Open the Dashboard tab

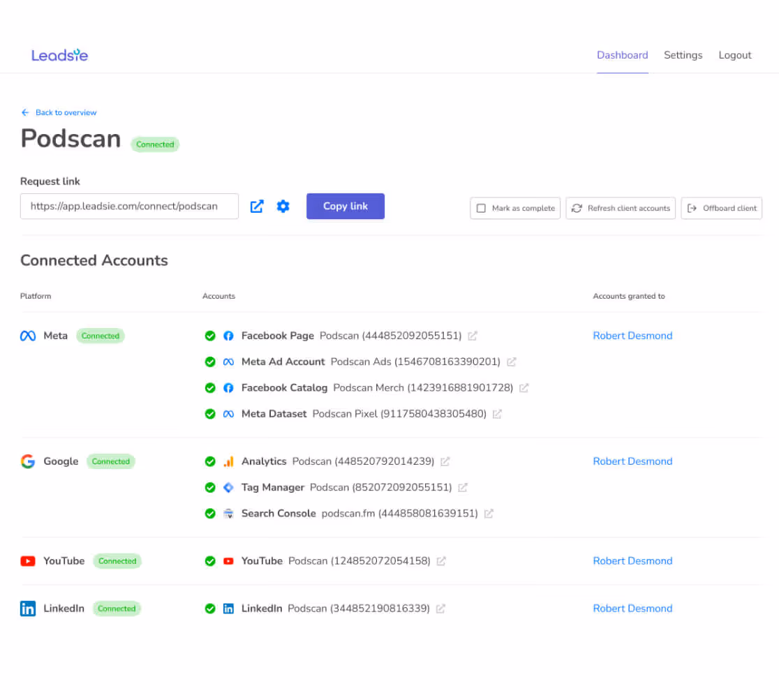622,55
